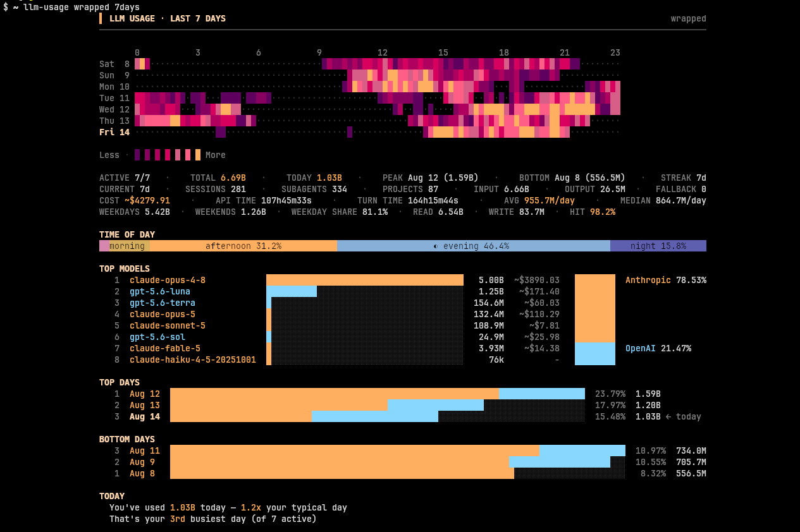
Task: Click the '← today' marker beside Aug 14
Action: 684,416
